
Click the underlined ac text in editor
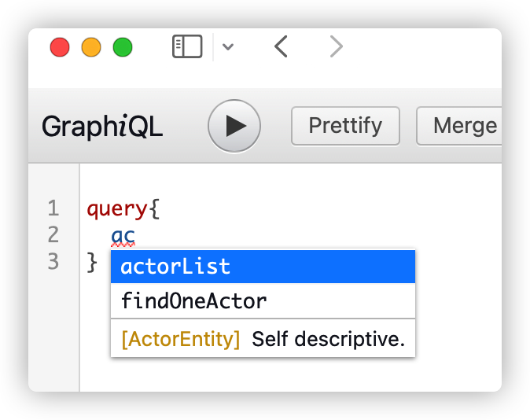tap(123, 235)
